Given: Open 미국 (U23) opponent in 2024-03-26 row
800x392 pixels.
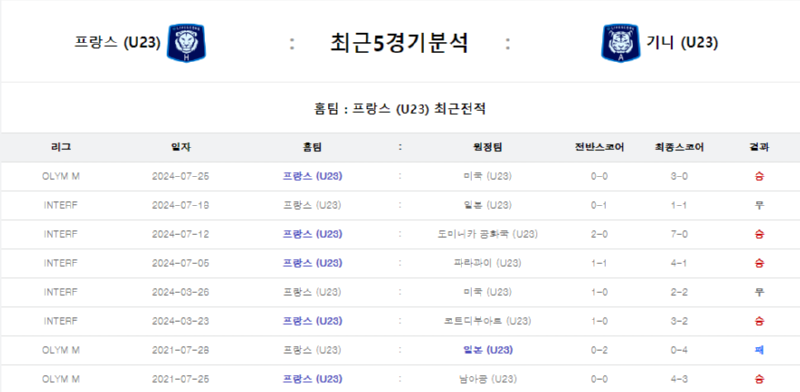Looking at the screenshot, I should [x=487, y=292].
